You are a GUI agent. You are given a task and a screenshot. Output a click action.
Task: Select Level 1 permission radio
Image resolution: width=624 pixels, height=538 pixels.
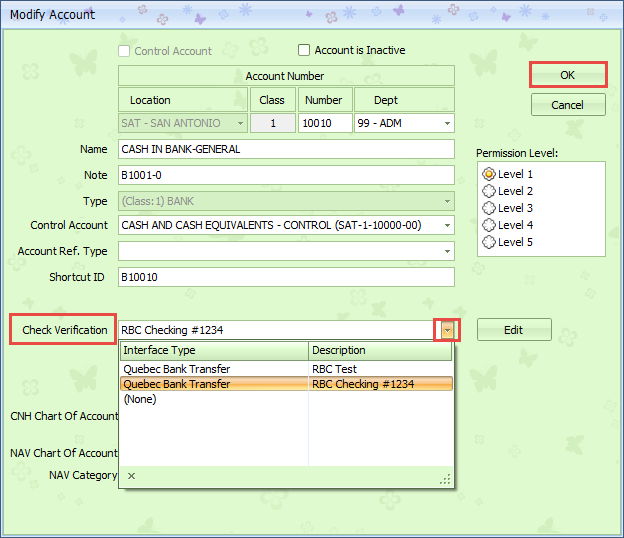489,174
